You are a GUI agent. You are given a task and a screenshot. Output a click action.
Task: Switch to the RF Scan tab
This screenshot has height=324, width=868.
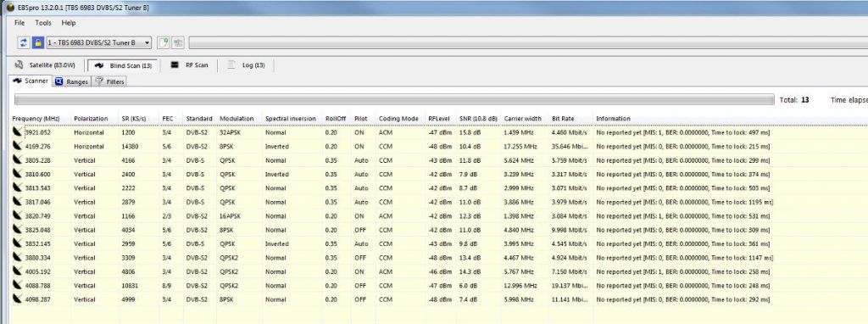(189, 65)
